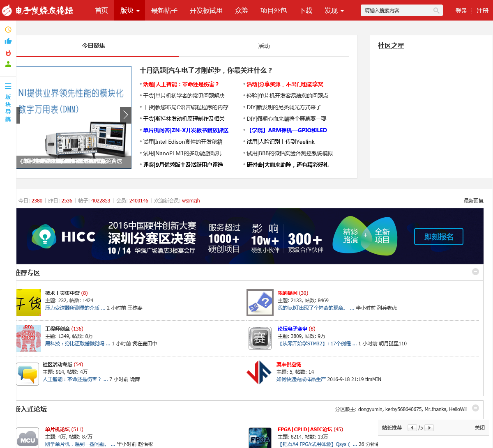Screen dimensions: 493x448
Task: Click the HICC 深圳分赛区决赛 banner
Action: pyautogui.click(x=250, y=236)
